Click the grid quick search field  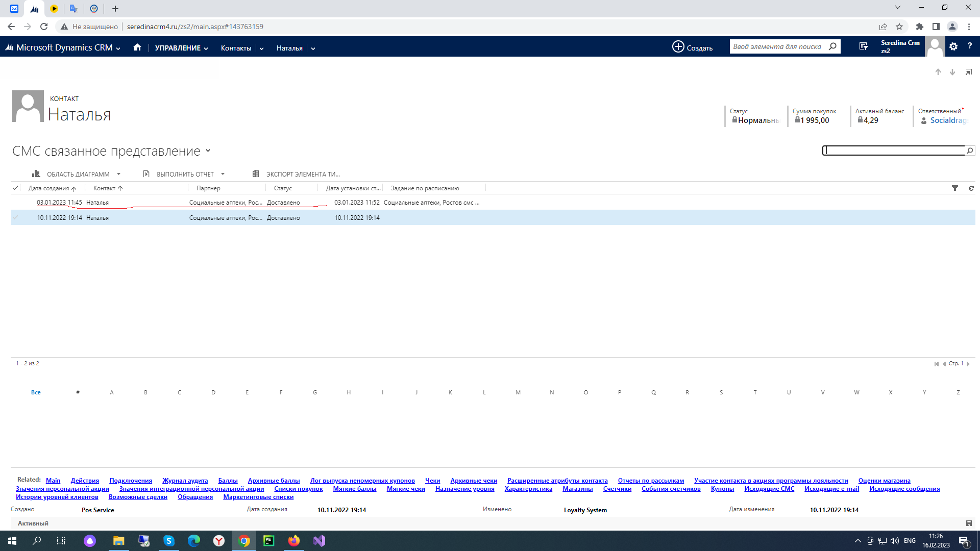tap(893, 151)
